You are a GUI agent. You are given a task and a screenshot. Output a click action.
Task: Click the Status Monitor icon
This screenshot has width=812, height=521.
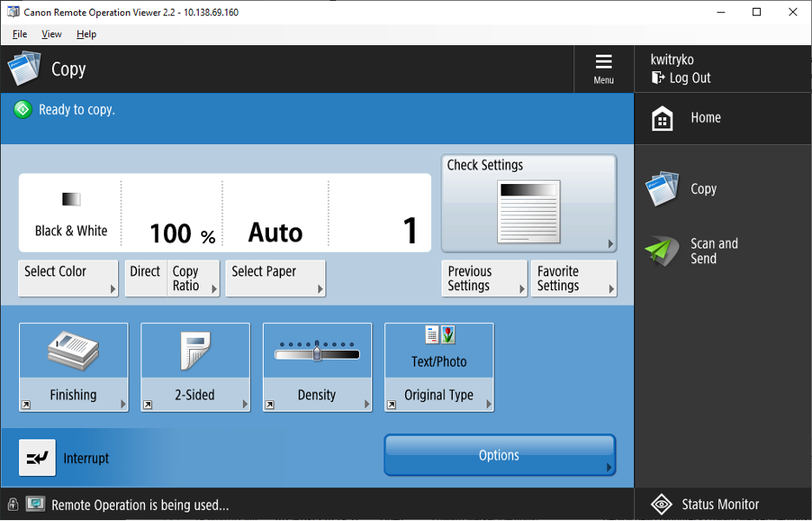point(662,504)
